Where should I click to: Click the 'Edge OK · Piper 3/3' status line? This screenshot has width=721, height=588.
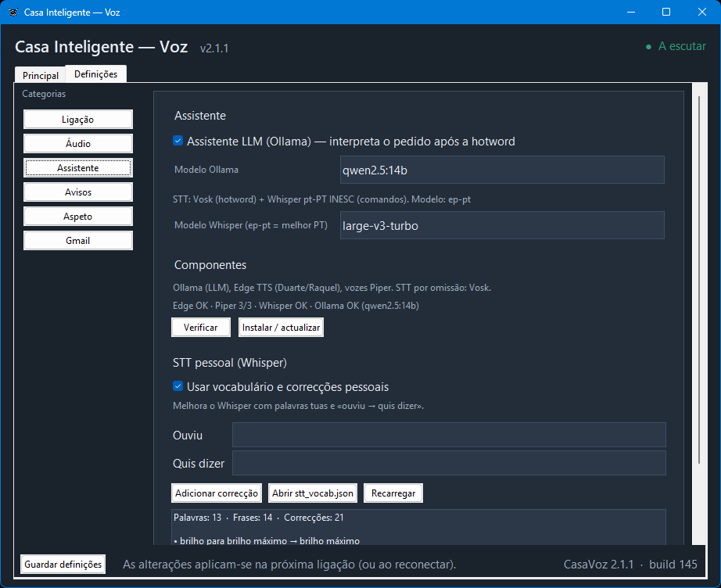(x=296, y=306)
